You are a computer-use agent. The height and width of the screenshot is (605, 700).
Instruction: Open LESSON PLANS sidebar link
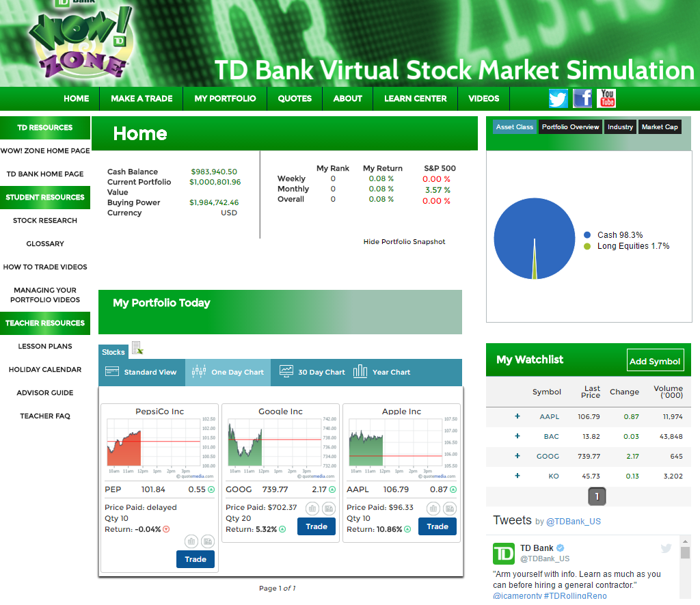(x=45, y=347)
